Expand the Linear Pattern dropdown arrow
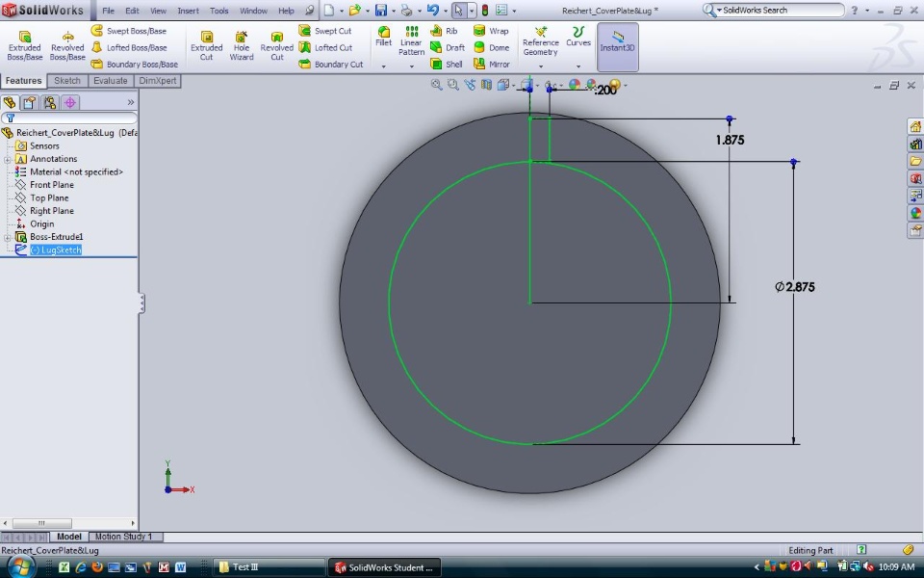The width and height of the screenshot is (924, 578). point(411,66)
